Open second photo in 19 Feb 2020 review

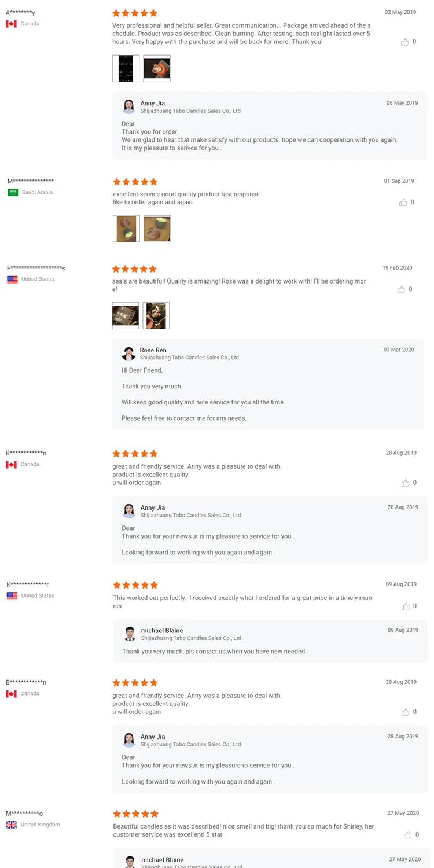[156, 315]
